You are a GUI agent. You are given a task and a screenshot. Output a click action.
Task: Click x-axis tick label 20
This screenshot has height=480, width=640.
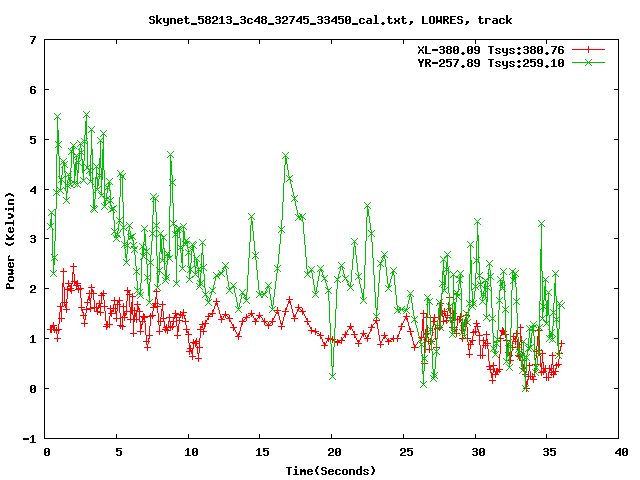[x=334, y=452]
